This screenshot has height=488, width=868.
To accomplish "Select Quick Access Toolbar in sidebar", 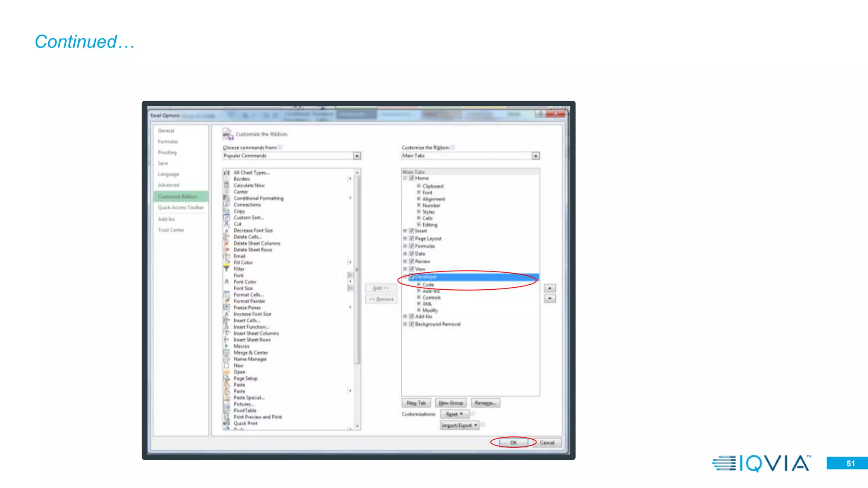I will coord(181,208).
